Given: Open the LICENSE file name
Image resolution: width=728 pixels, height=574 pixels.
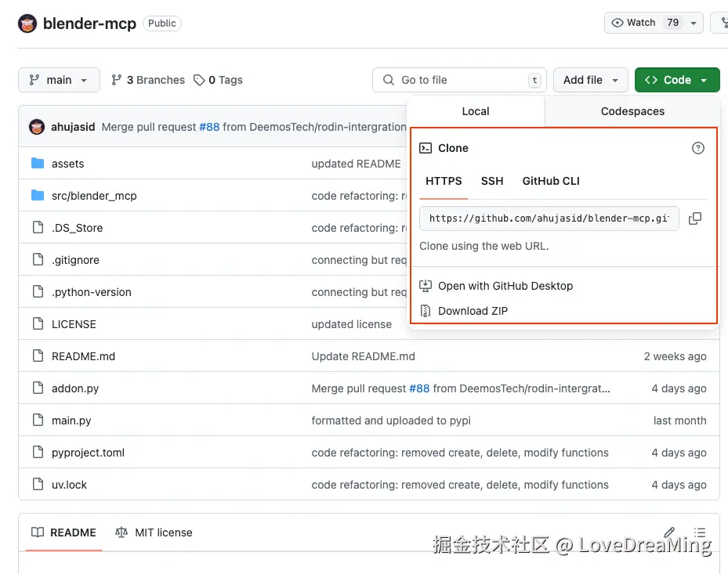Looking at the screenshot, I should (x=74, y=324).
